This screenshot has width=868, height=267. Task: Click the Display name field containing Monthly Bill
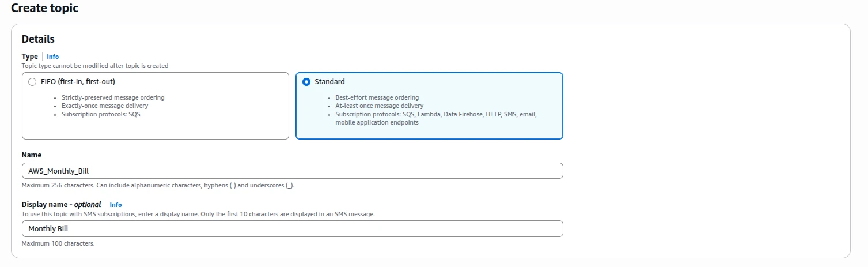coord(292,228)
